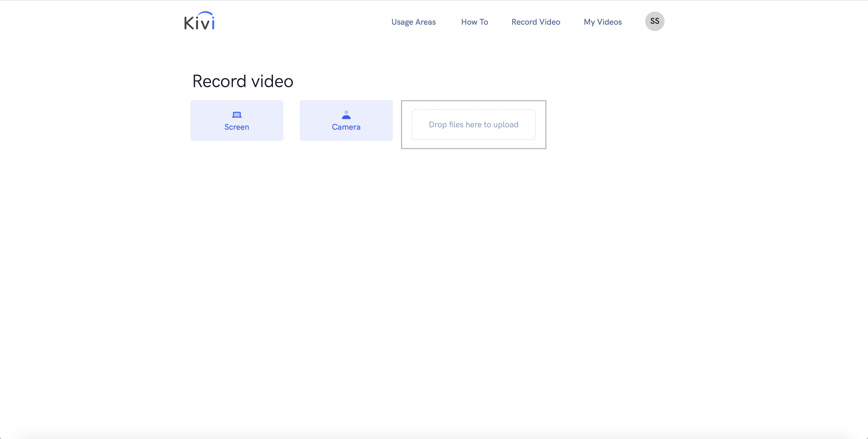Click the laptop icon in Screen card

[237, 115]
